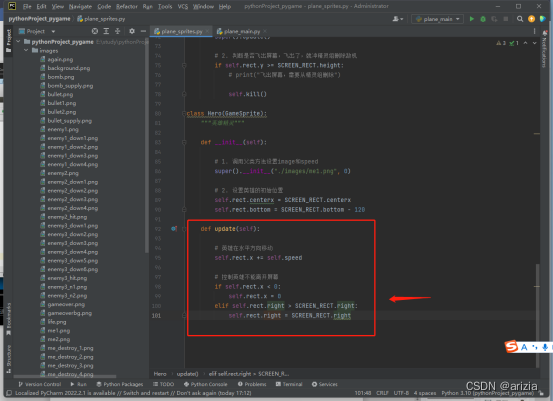Viewport: 553px width, 401px height.
Task: Hide the Project panel with minus icon
Action: pyautogui.click(x=143, y=31)
